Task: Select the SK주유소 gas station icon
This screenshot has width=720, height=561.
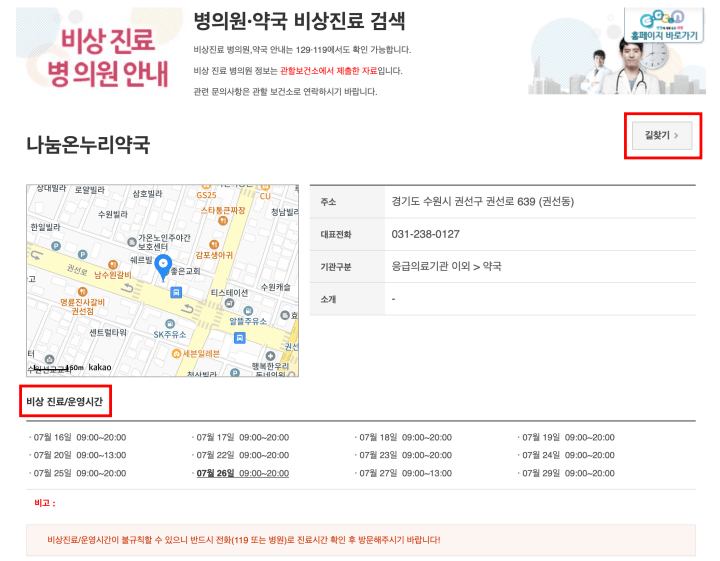Action: click(x=170, y=324)
